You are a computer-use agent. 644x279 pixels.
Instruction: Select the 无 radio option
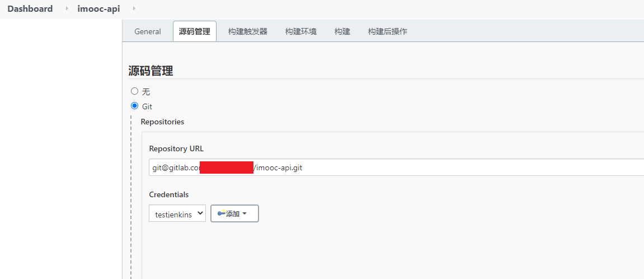(x=134, y=91)
